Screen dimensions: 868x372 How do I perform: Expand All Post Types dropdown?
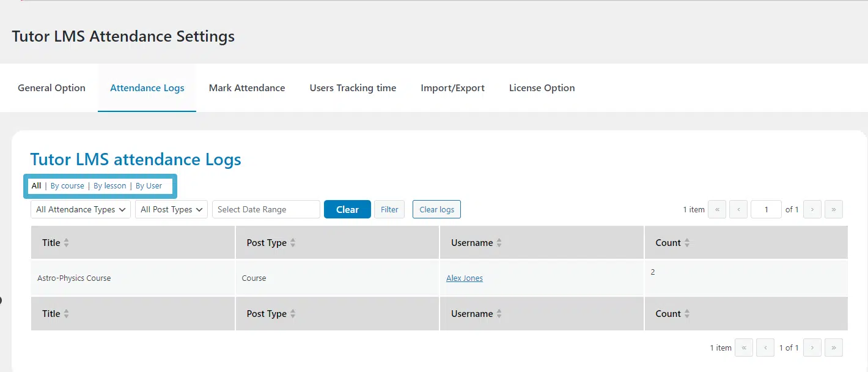(x=171, y=209)
